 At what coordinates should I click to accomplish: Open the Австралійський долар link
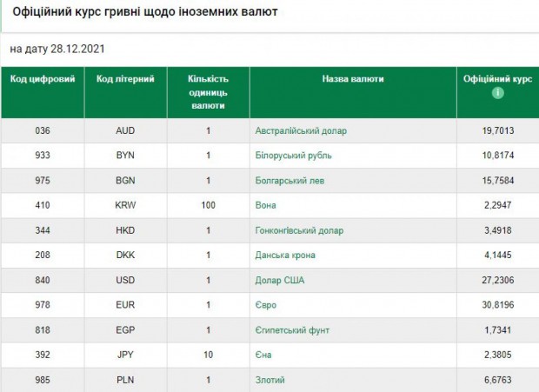[x=301, y=131]
